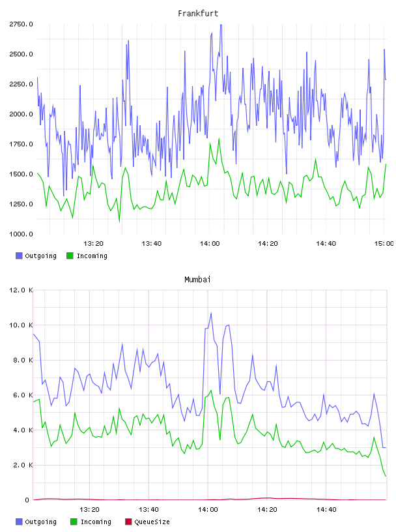The image size is (396, 532).
Task: Select the Incoming legend label under Frankfurt
Action: coord(92,256)
